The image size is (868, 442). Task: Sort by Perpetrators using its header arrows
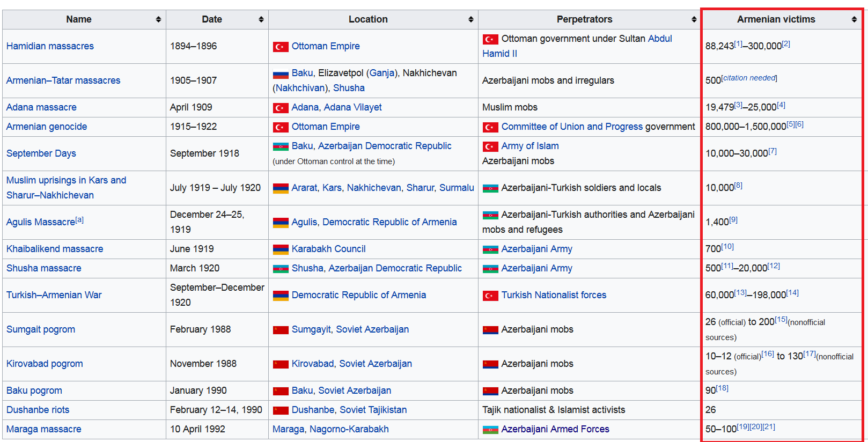[x=694, y=19]
